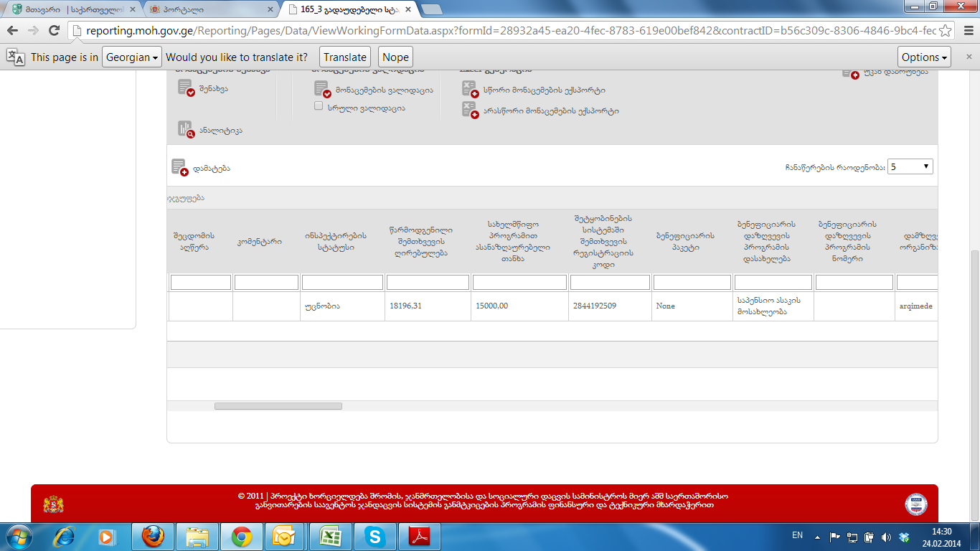Screen dimensions: 980x551
Task: Click the filter field under ინსპექტირების სტატუსი
Action: [x=342, y=283]
